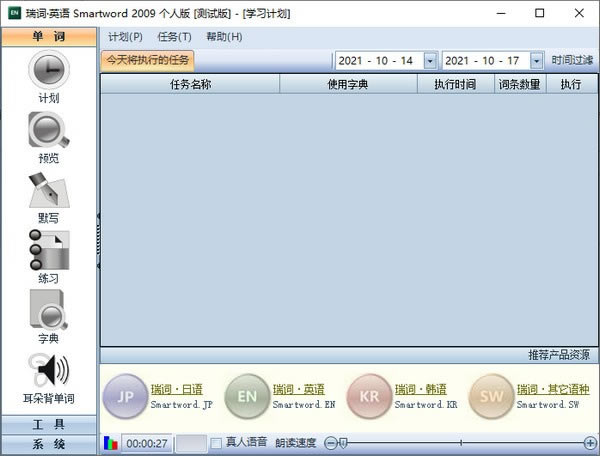Select the 练习 (Practice) icon
Viewport: 600px width, 456px height.
(48, 250)
